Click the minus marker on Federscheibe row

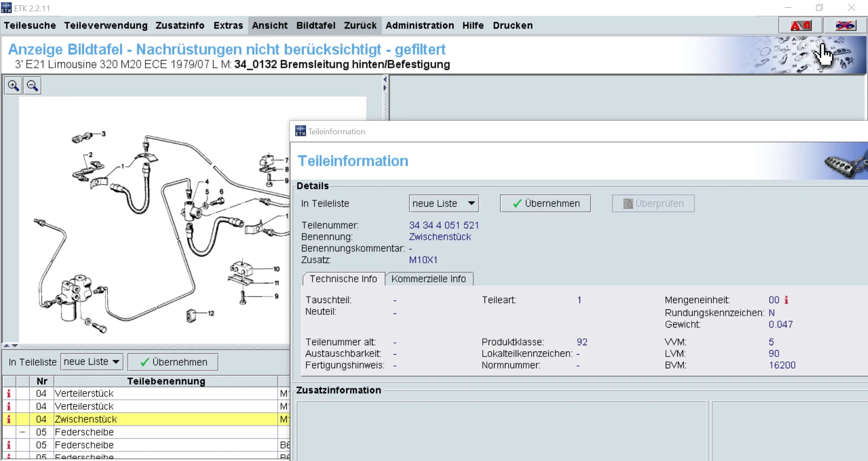[22, 432]
